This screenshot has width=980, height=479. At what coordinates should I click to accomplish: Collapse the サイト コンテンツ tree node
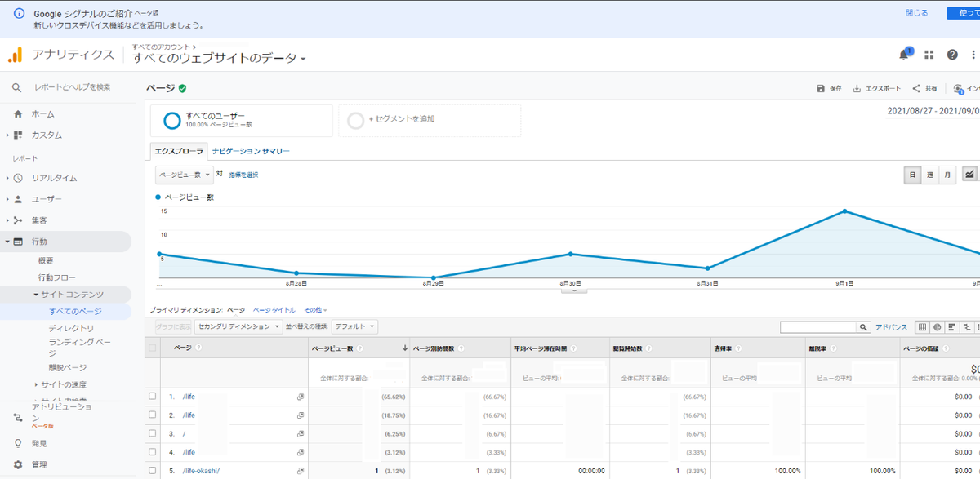(36, 295)
